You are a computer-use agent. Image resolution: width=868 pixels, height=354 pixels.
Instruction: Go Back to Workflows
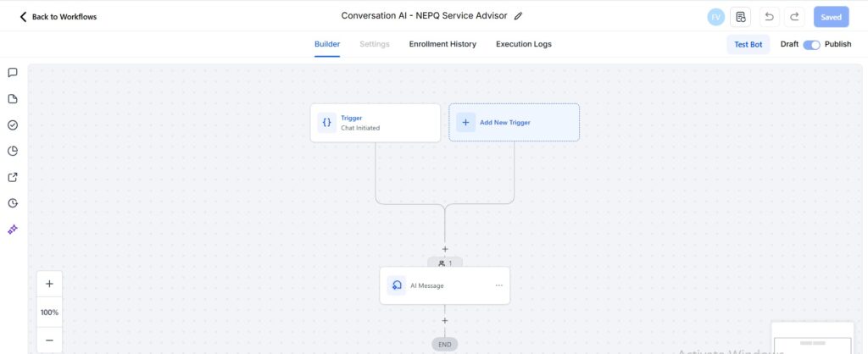(58, 17)
